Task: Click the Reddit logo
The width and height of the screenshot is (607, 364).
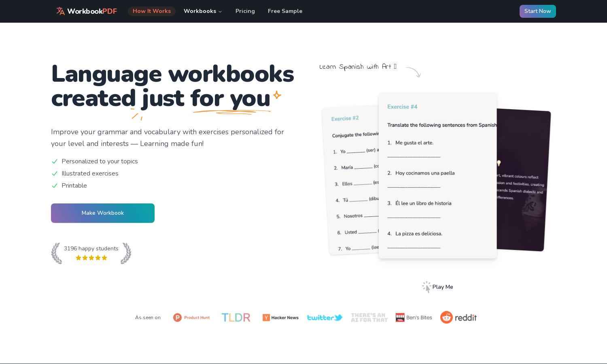Action: [458, 317]
